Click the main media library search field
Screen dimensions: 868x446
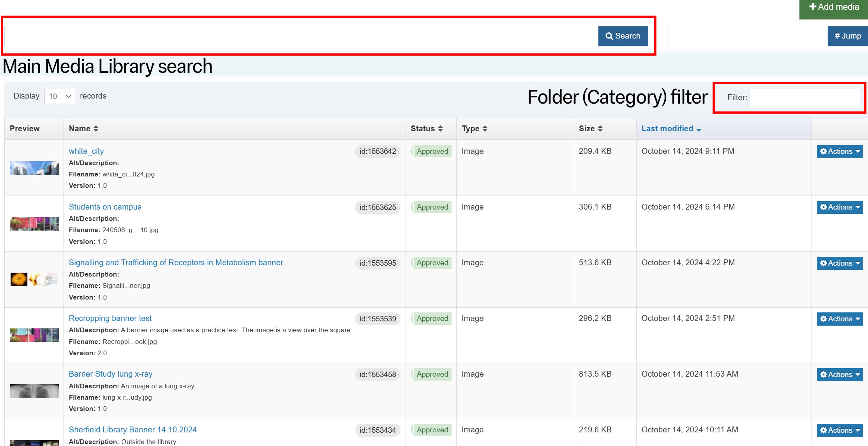301,36
